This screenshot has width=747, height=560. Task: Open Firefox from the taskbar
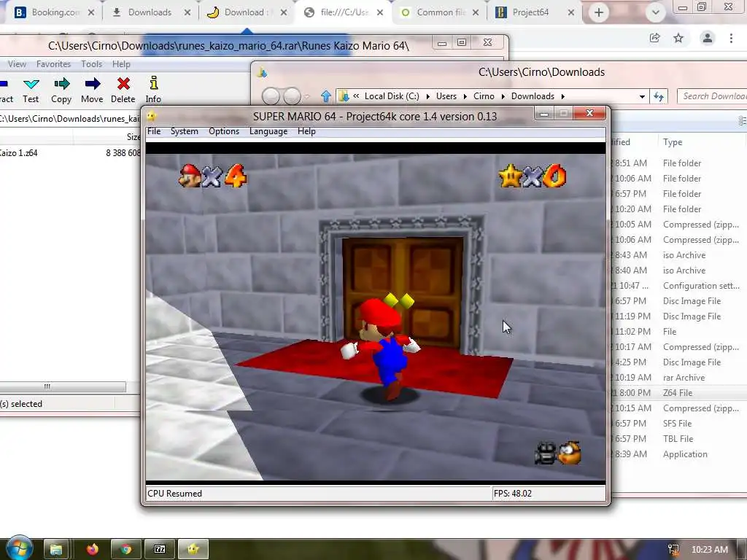pyautogui.click(x=93, y=549)
